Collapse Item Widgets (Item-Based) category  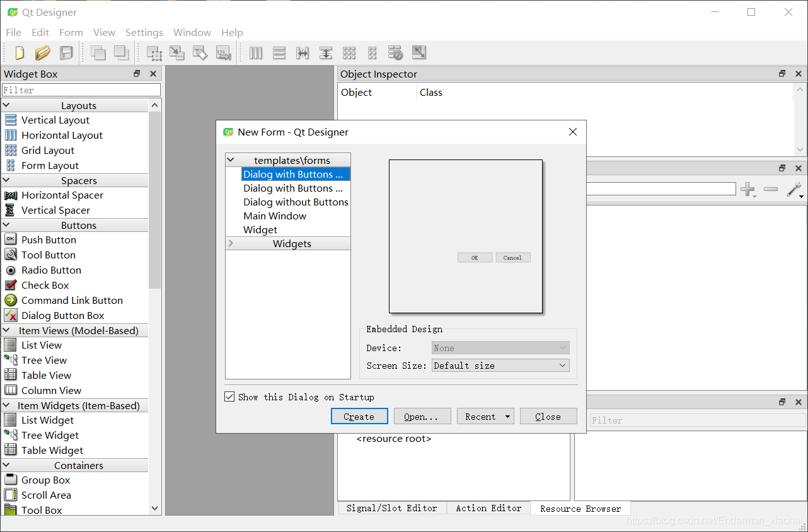7,405
